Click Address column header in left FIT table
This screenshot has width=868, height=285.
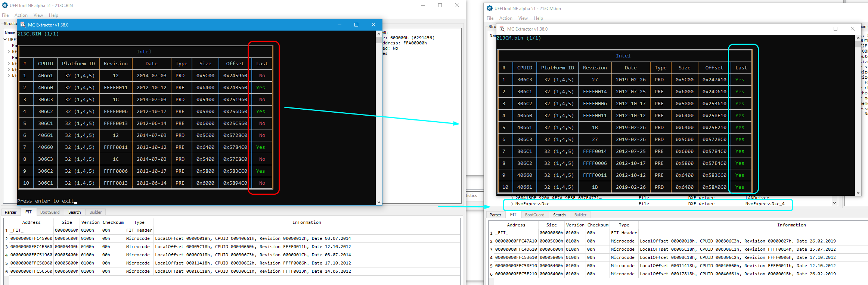coord(31,222)
